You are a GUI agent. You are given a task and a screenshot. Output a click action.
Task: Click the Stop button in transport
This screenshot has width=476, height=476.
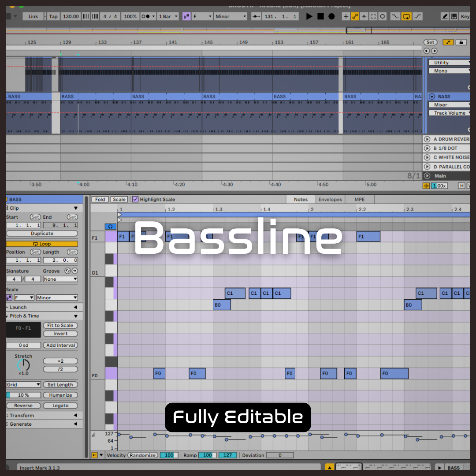coord(320,16)
